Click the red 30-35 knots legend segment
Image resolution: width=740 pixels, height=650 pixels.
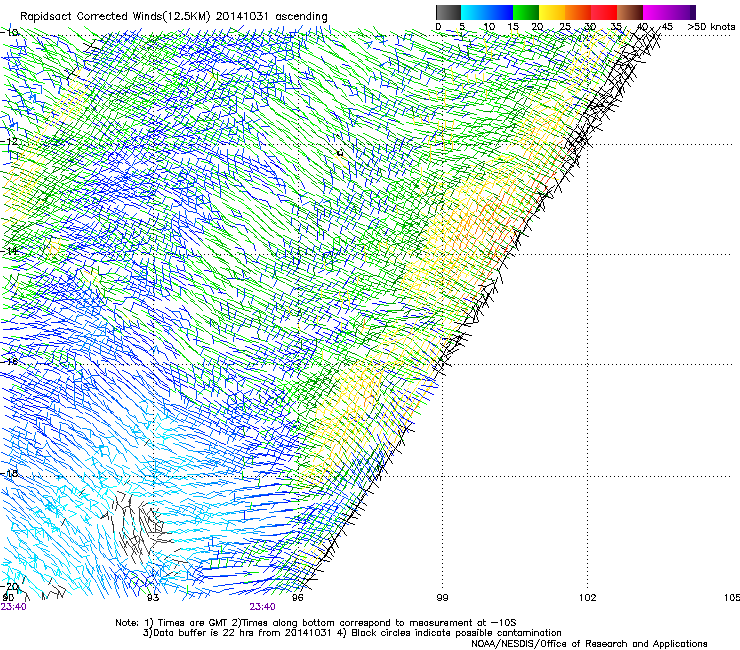(x=604, y=12)
